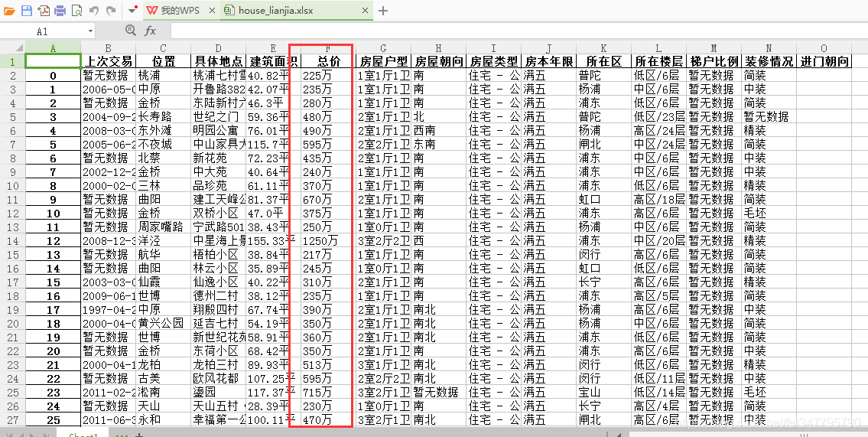This screenshot has height=437, width=868.
Task: Click the magnifier icon beside fx
Action: 131,31
